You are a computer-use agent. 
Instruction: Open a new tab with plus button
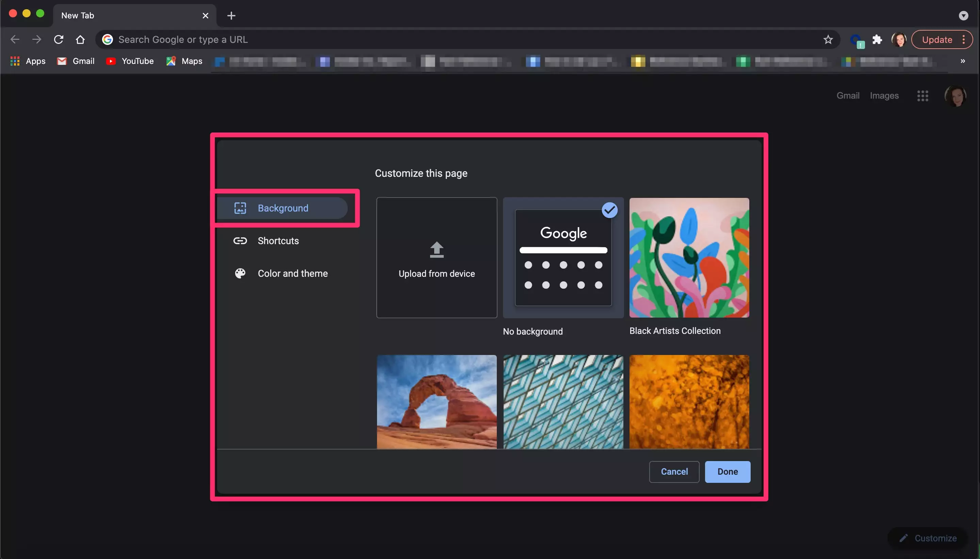click(x=231, y=16)
